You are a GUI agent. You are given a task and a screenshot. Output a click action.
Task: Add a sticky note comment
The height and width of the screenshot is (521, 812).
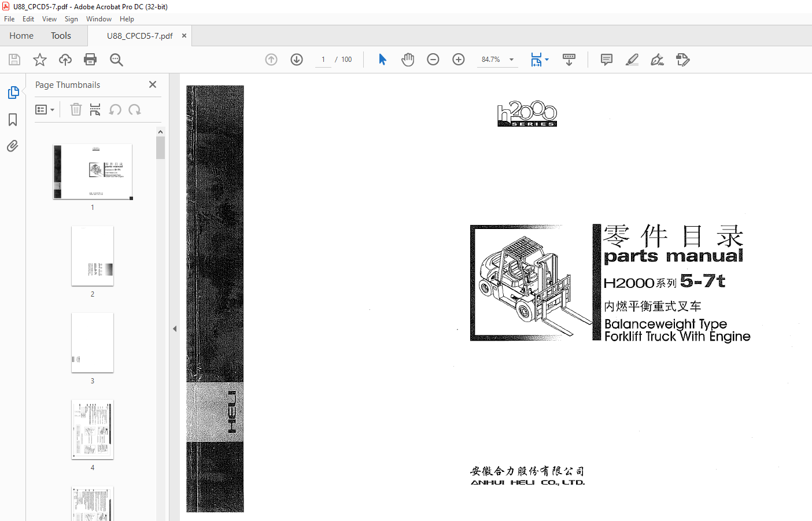coord(607,60)
